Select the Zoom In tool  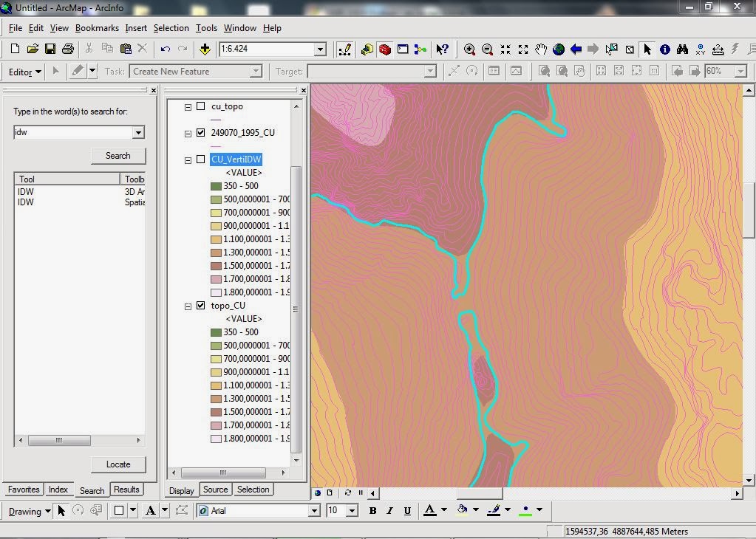470,49
